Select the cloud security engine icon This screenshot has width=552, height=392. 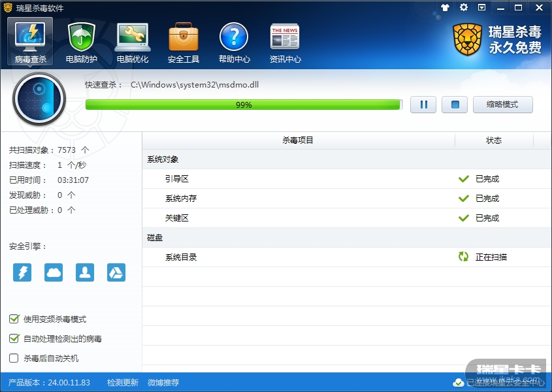click(54, 272)
